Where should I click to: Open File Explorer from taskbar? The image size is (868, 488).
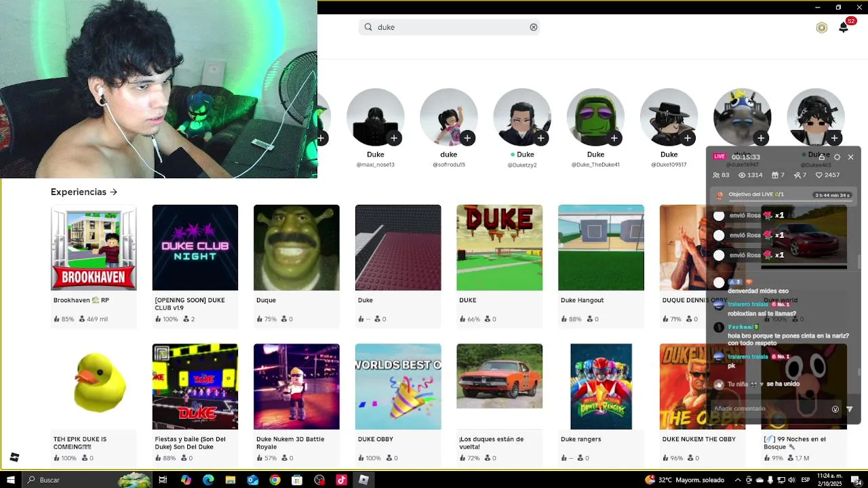click(231, 480)
